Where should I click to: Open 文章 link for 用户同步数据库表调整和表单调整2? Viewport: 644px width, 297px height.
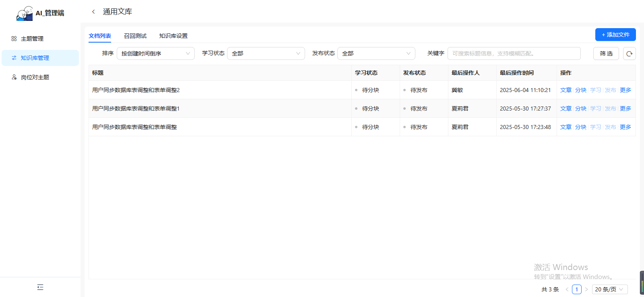click(566, 90)
